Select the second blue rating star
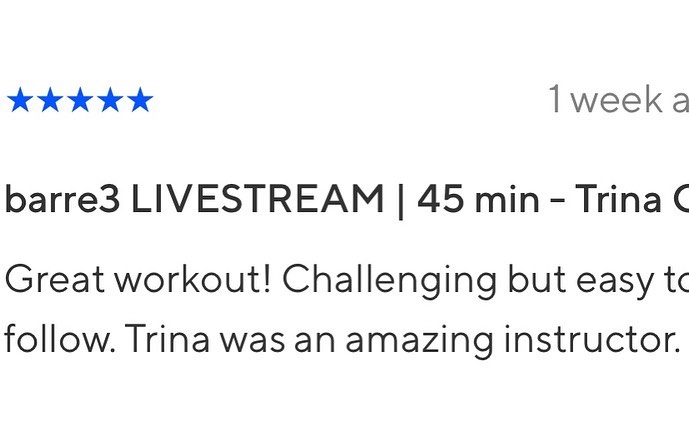Image resolution: width=689 pixels, height=421 pixels. tap(49, 100)
